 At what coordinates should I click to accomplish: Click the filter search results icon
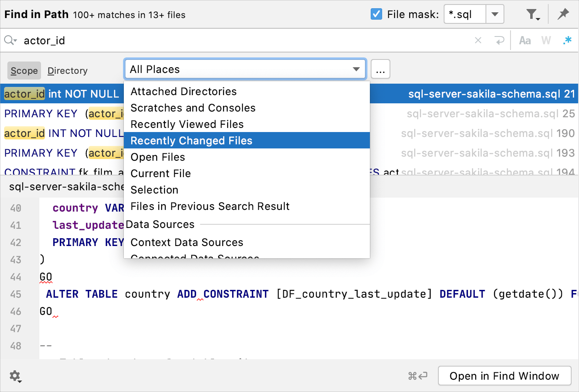[x=532, y=15]
